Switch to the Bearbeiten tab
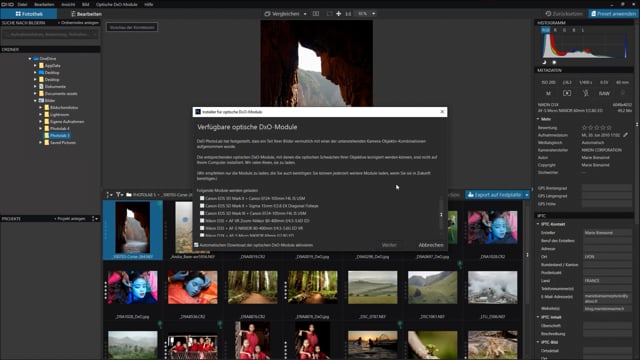Viewport: 640px width, 360px height. (x=86, y=14)
